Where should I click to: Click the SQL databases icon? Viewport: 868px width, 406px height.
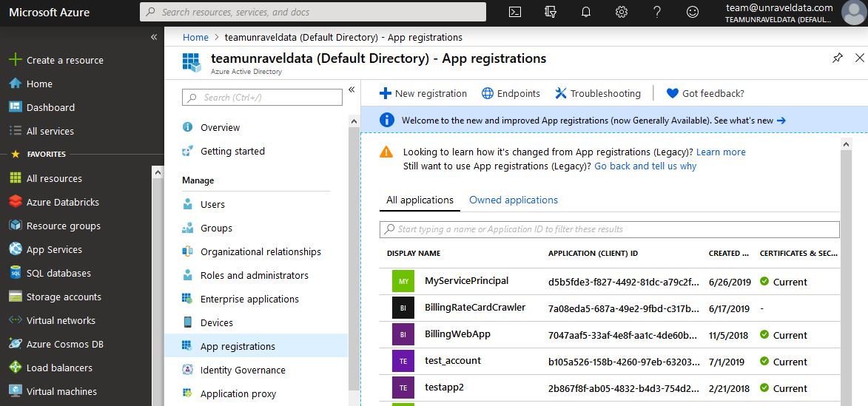(16, 273)
